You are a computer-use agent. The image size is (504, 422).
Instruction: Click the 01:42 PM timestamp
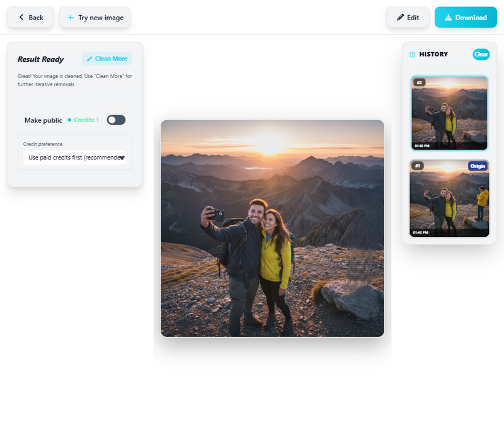click(421, 232)
